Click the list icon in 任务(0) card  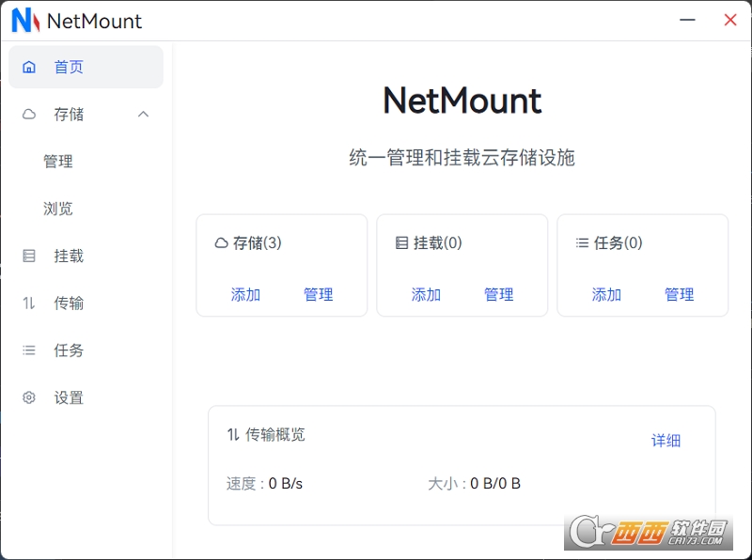(582, 243)
